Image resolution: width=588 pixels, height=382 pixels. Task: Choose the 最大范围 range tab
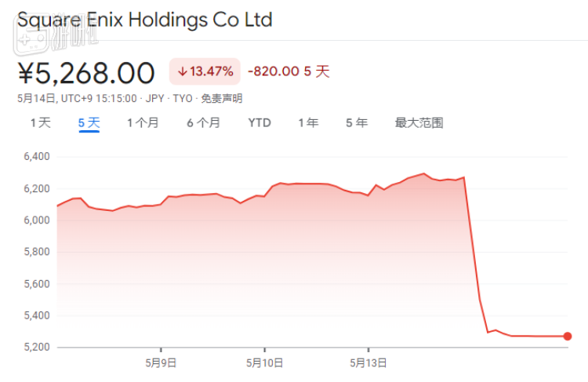tap(419, 122)
